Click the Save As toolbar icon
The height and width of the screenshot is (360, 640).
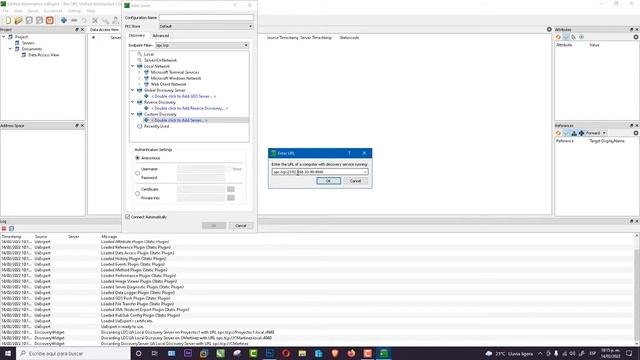pyautogui.click(x=39, y=20)
